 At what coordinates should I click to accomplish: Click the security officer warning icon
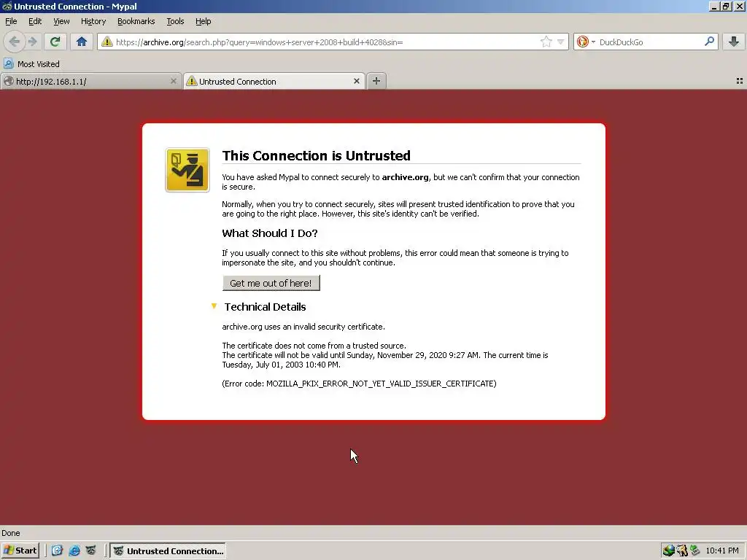point(187,170)
